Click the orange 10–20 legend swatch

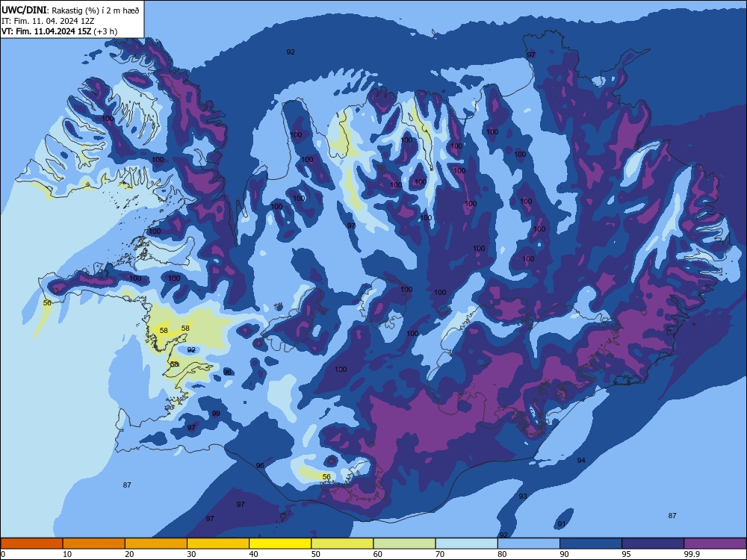click(x=94, y=544)
